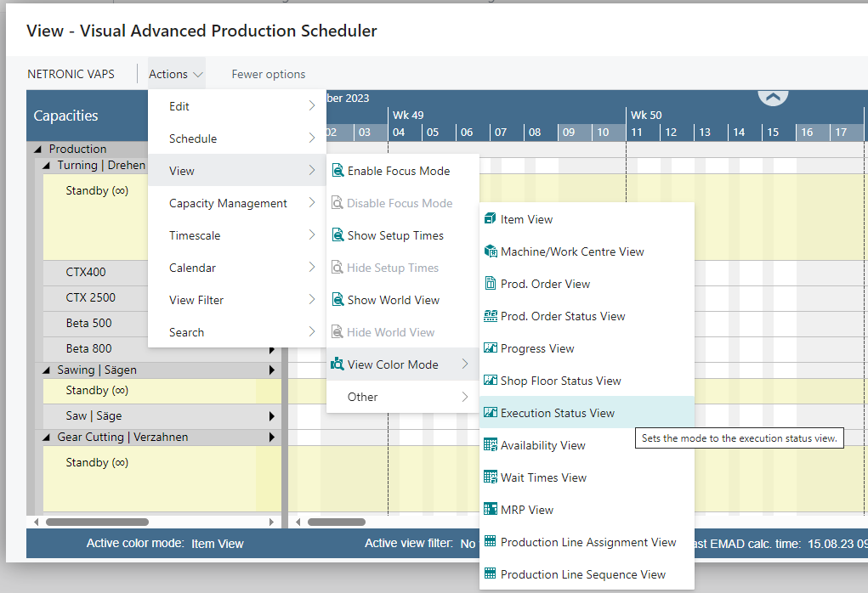The width and height of the screenshot is (868, 593).
Task: Select the Production Line Sequence View icon
Action: coord(491,574)
